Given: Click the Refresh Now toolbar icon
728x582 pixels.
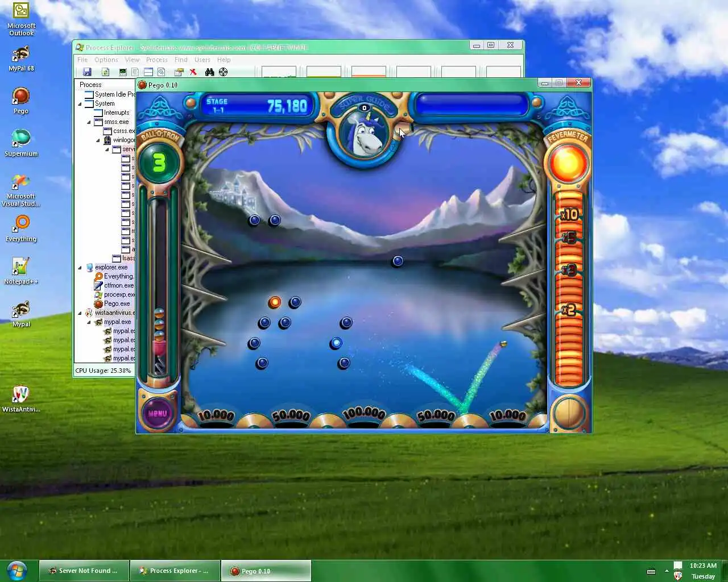Looking at the screenshot, I should 105,72.
